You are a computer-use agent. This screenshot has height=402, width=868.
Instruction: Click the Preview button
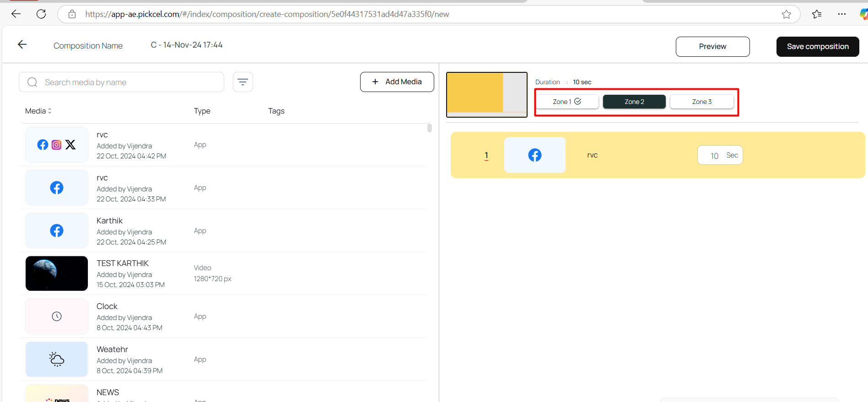point(712,47)
